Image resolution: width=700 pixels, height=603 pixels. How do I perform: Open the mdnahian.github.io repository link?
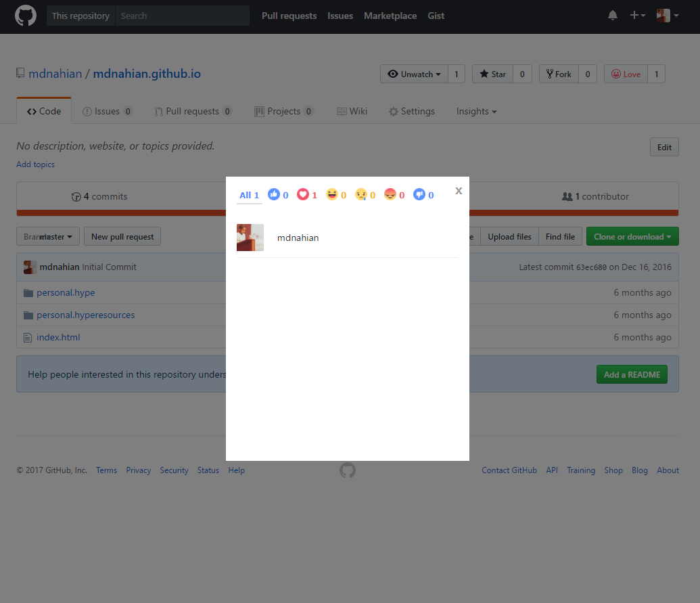pos(147,74)
